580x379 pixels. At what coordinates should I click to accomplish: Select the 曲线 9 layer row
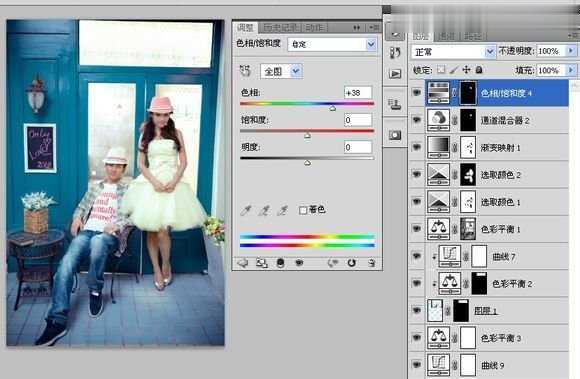coord(489,365)
